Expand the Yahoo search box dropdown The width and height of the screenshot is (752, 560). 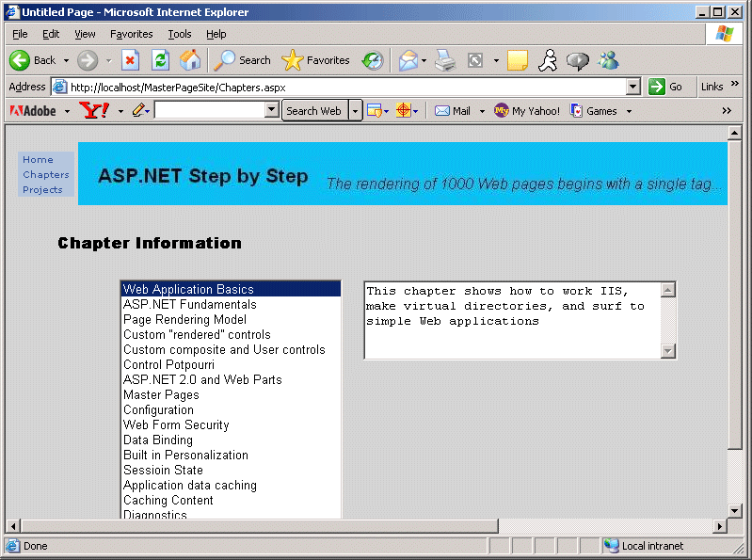tap(272, 111)
